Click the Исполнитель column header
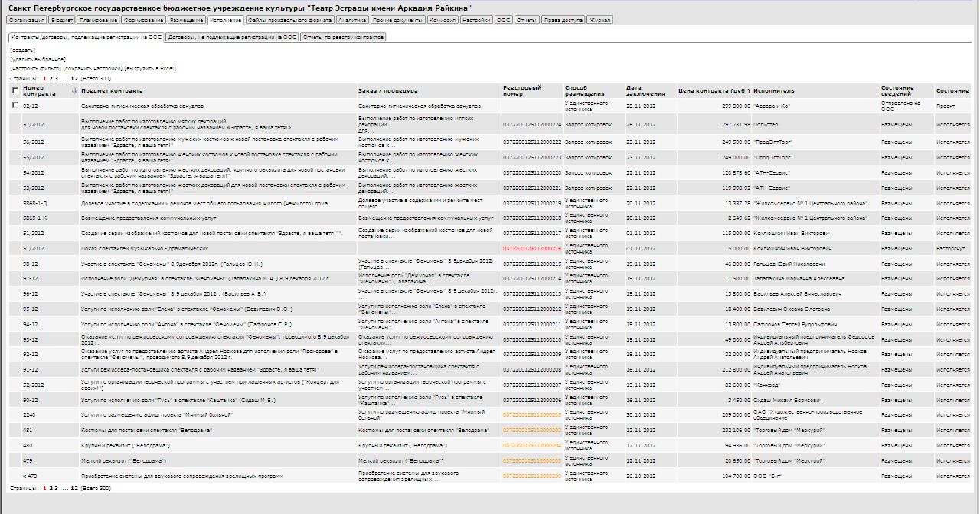980x514 pixels. 774,91
